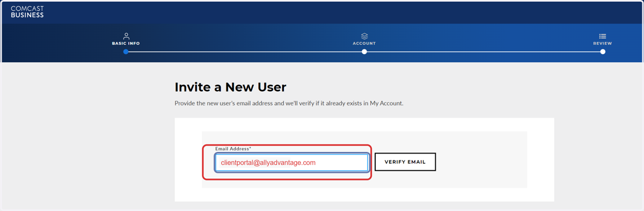Select the Account layers icon

point(364,36)
